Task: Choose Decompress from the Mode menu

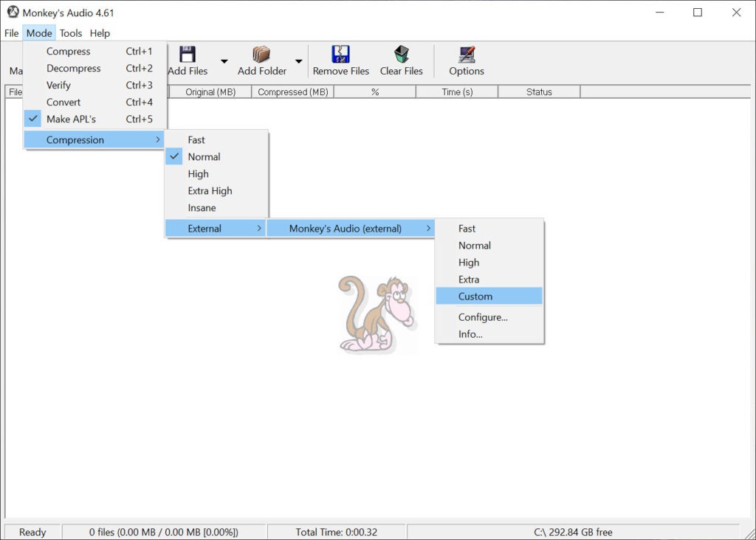Action: tap(74, 68)
